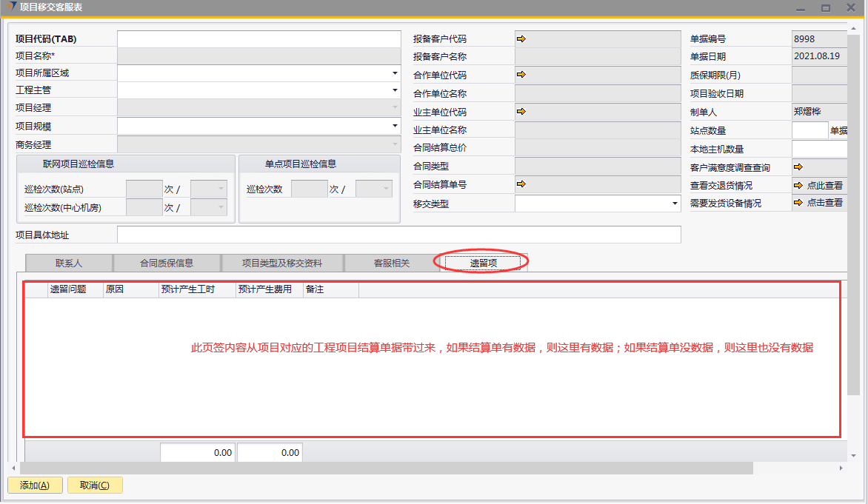This screenshot has width=868, height=504.
Task: Click the arrow icon beside 业主单位代码
Action: [521, 111]
